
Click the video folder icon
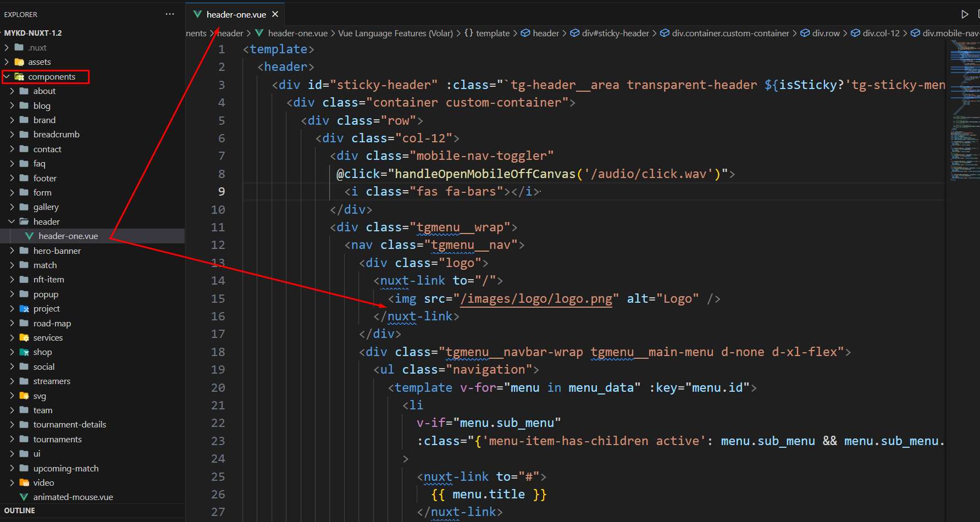pos(24,483)
